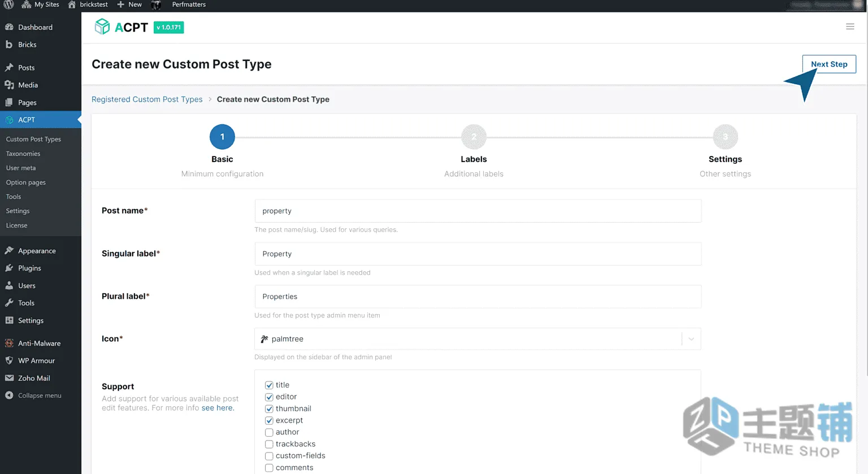
Task: Click the Collapse menu arrow icon
Action: 9,395
